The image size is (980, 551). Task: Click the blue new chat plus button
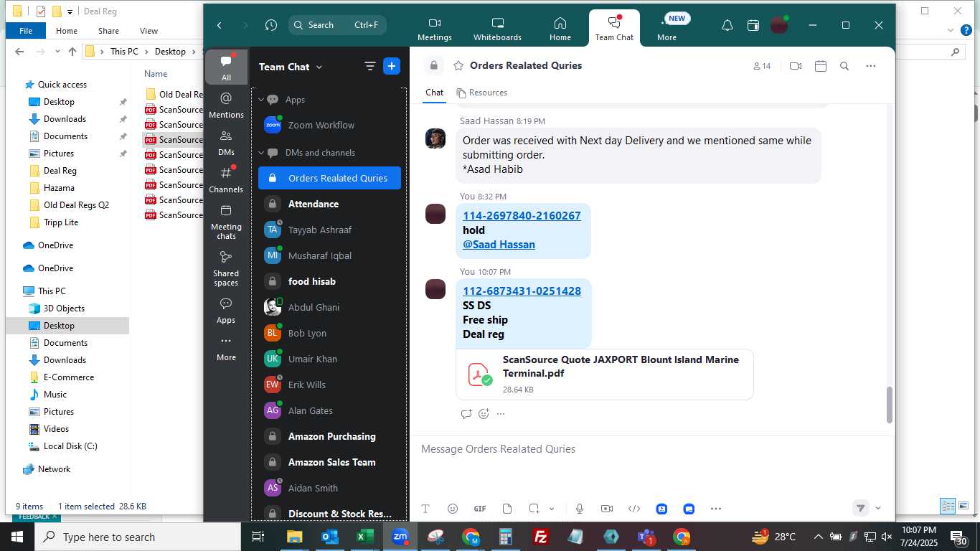(392, 66)
